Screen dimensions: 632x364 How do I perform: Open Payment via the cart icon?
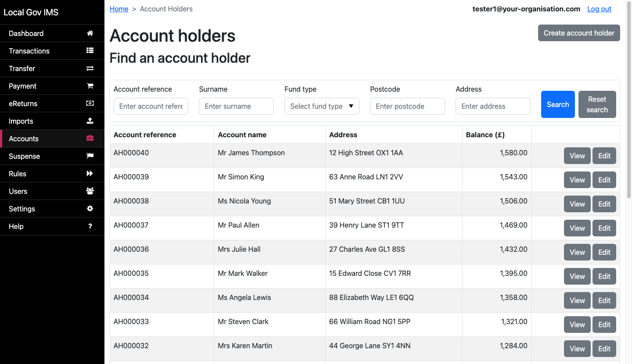(x=90, y=86)
